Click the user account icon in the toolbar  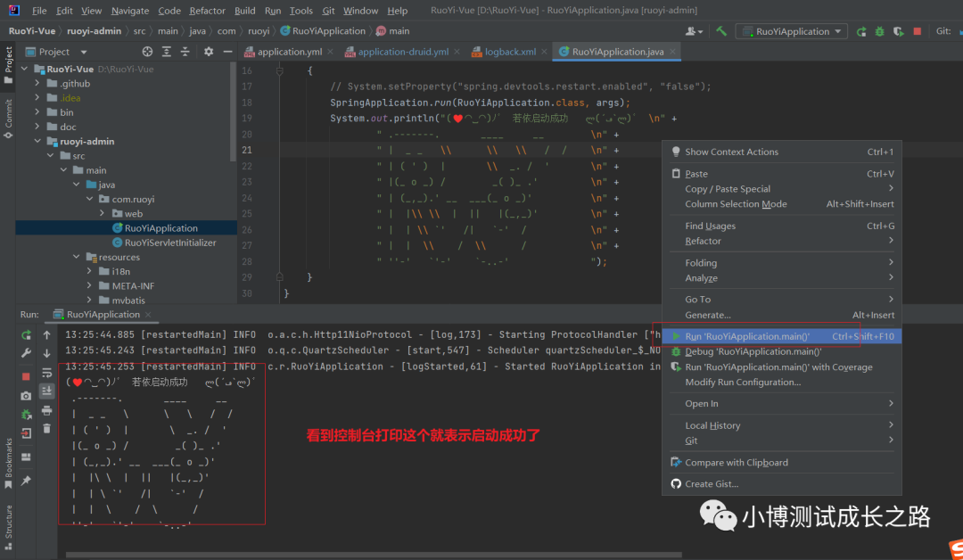pos(694,31)
